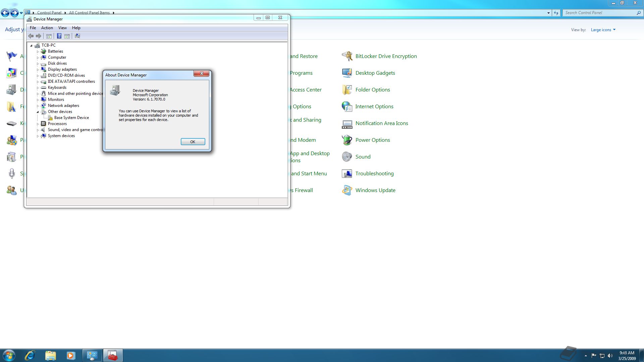Select the Base System Device label
The width and height of the screenshot is (644, 362).
[x=71, y=118]
